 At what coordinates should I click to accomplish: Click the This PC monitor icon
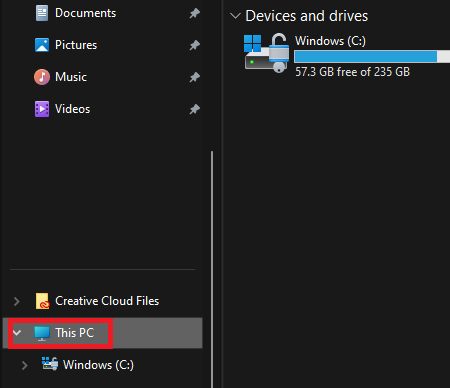pyautogui.click(x=42, y=333)
